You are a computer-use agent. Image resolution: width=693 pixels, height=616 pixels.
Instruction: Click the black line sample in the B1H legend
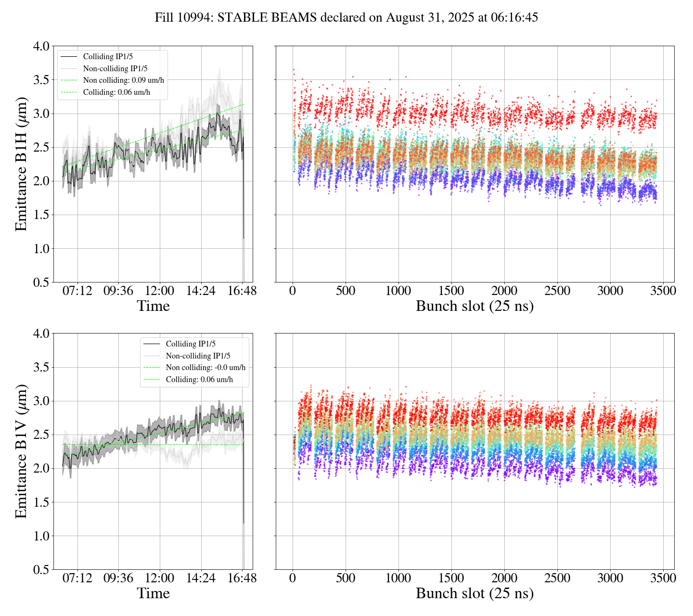click(69, 57)
